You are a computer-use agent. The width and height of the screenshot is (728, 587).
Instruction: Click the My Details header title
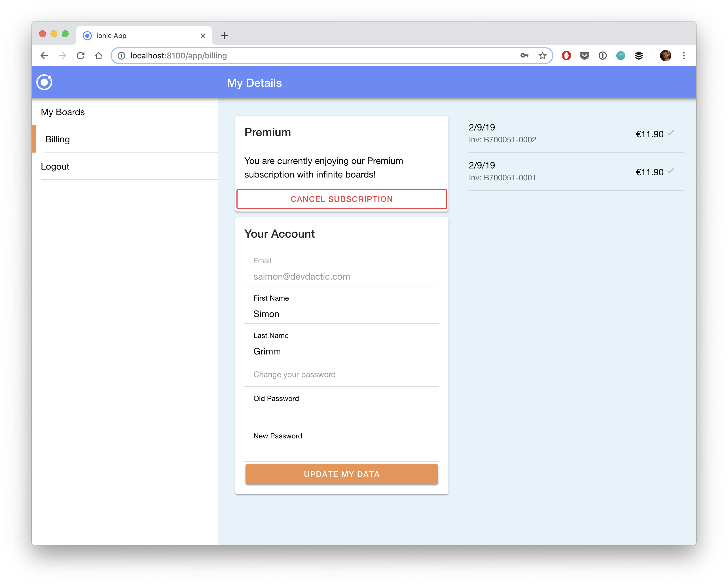click(x=254, y=83)
